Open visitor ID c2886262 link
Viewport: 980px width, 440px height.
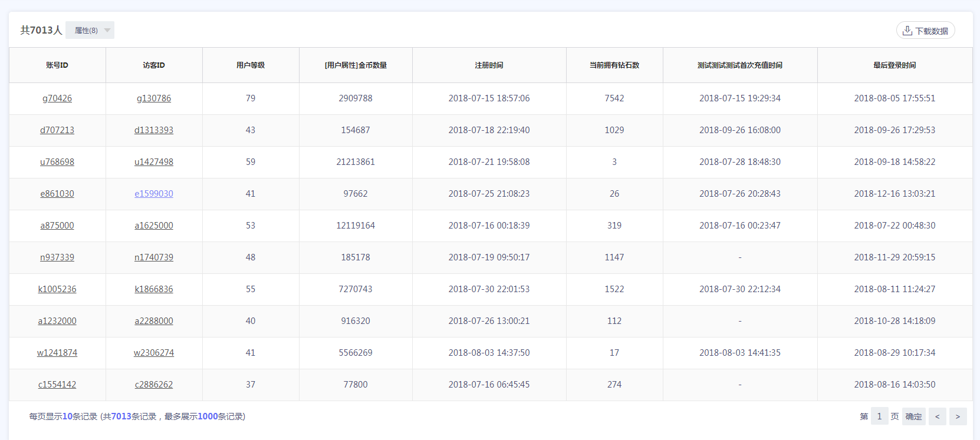coord(154,385)
